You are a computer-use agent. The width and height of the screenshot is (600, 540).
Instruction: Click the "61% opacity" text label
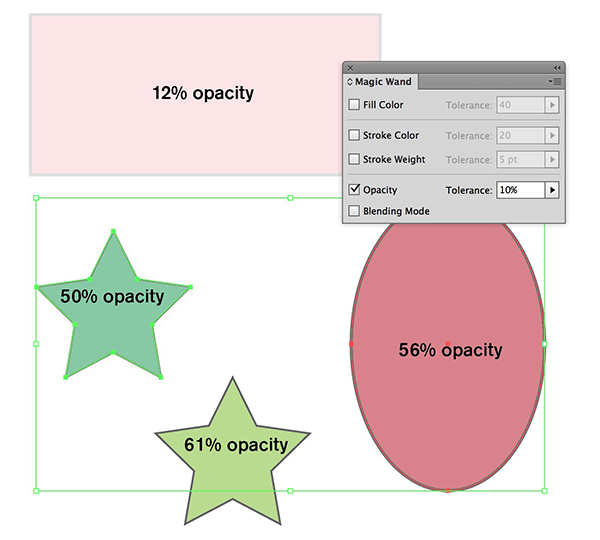point(236,445)
